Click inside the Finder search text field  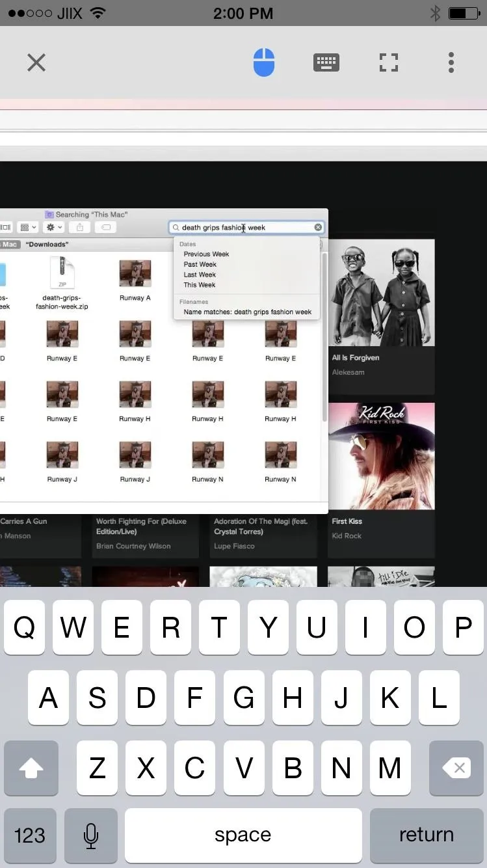(x=246, y=227)
